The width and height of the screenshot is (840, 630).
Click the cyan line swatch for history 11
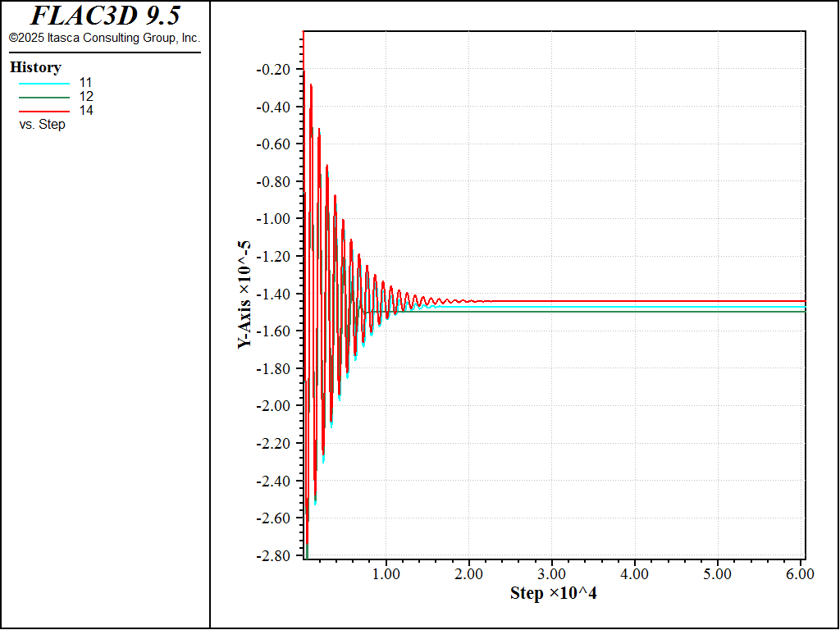click(x=44, y=84)
